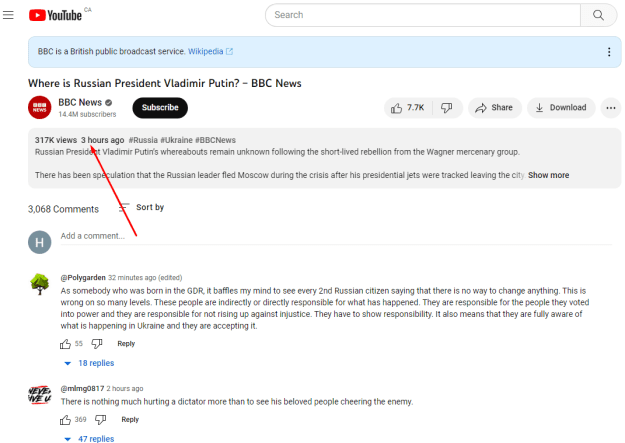Viewport: 625px width, 443px height.
Task: Like @mlmg0817's comment
Action: (65, 419)
